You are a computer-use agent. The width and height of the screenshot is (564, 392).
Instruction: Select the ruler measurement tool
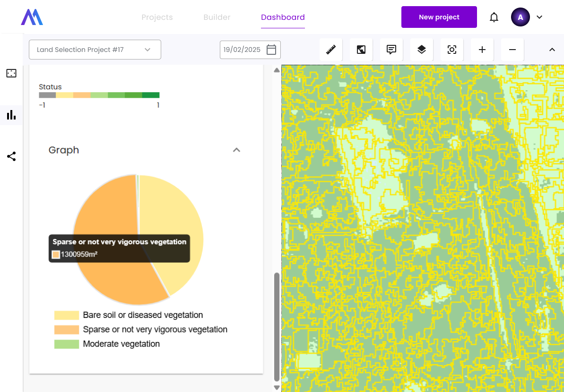tap(331, 50)
